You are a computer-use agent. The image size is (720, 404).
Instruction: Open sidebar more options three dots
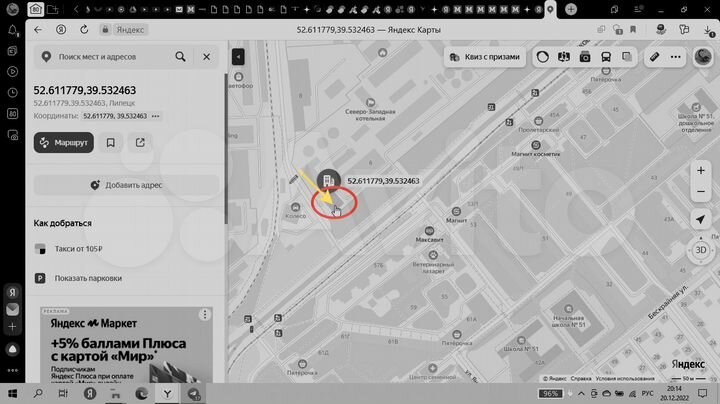[12, 370]
